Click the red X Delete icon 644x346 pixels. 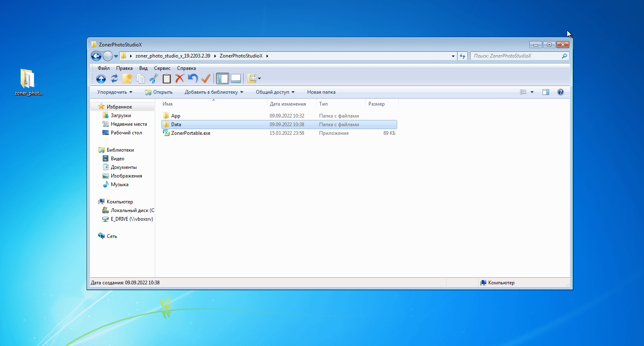point(179,78)
